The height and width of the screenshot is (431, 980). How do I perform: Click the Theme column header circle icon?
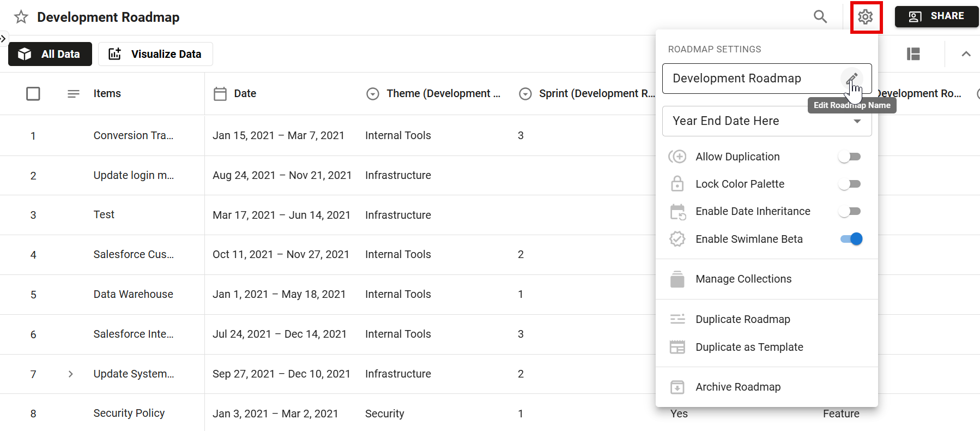[373, 94]
